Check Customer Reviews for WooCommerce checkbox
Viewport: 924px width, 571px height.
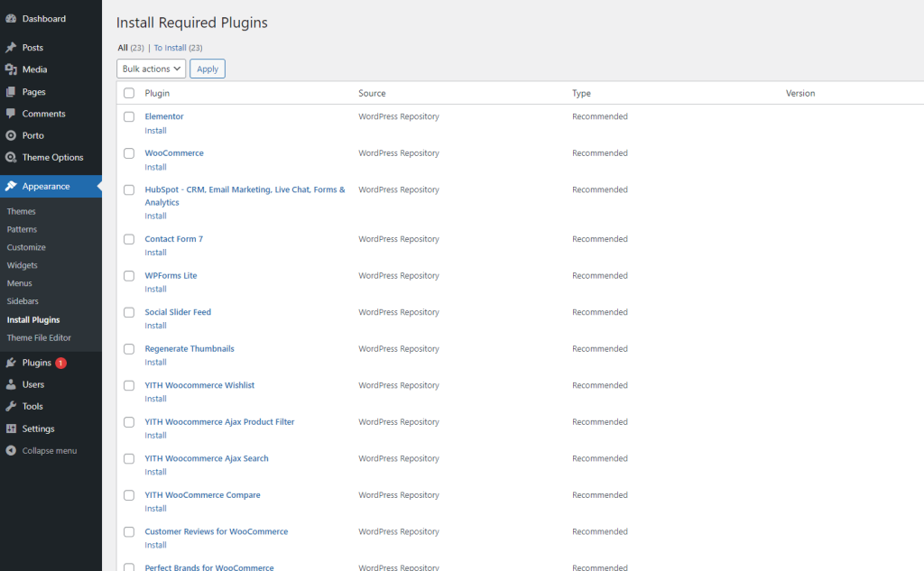pyautogui.click(x=129, y=531)
